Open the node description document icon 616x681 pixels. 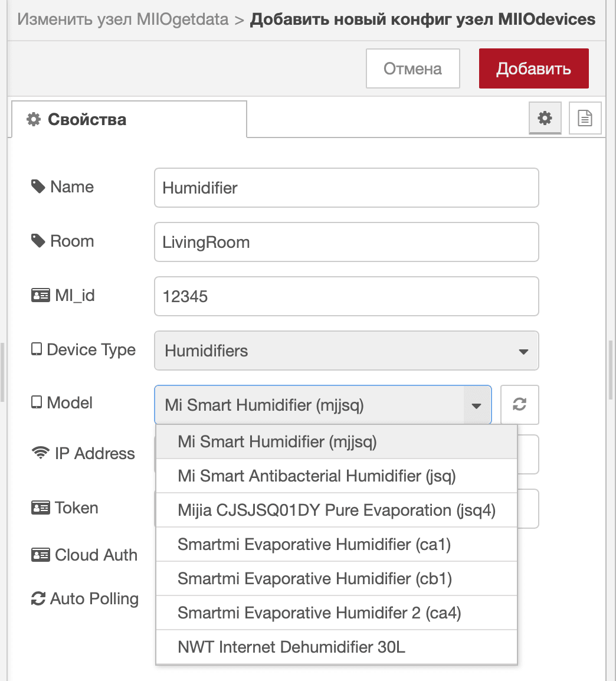585,117
